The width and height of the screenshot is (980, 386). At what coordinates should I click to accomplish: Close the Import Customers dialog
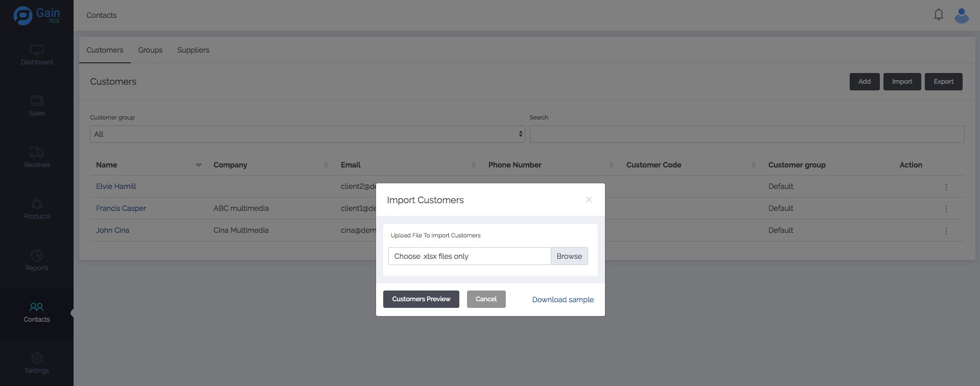pos(589,200)
